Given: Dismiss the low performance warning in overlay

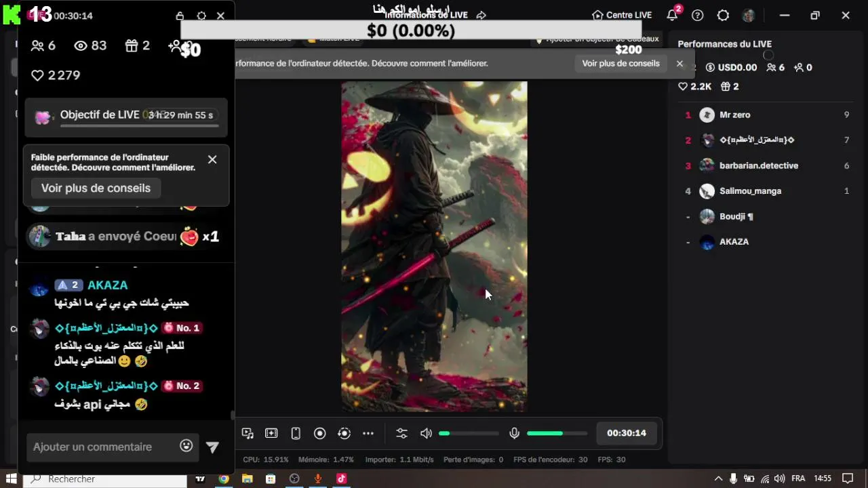Looking at the screenshot, I should (212, 159).
